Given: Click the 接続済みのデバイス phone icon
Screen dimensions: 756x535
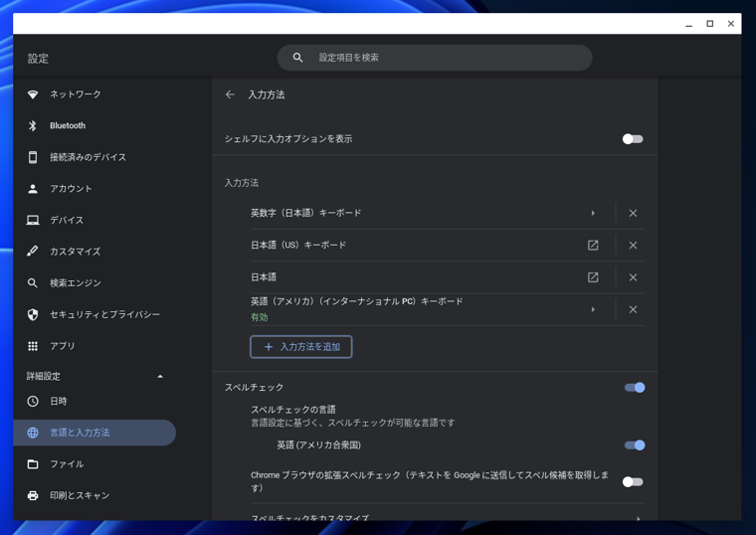Looking at the screenshot, I should (x=33, y=157).
